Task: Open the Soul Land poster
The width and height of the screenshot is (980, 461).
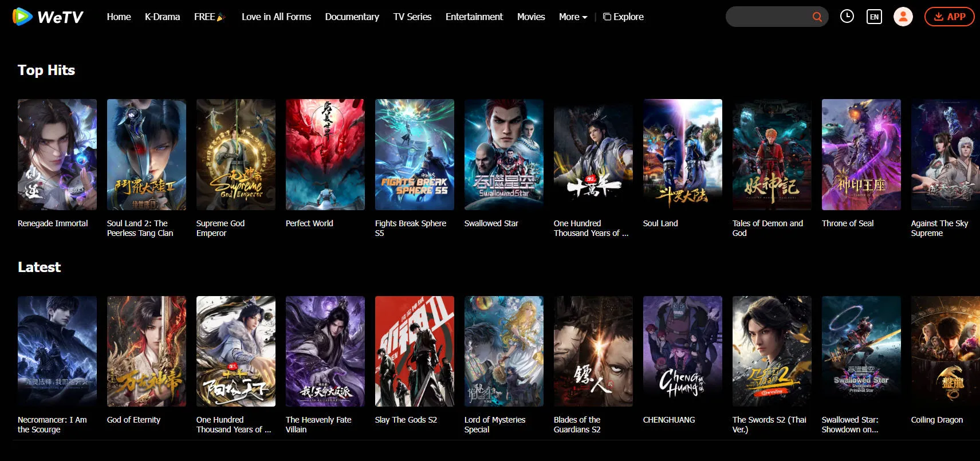Action: [x=683, y=155]
